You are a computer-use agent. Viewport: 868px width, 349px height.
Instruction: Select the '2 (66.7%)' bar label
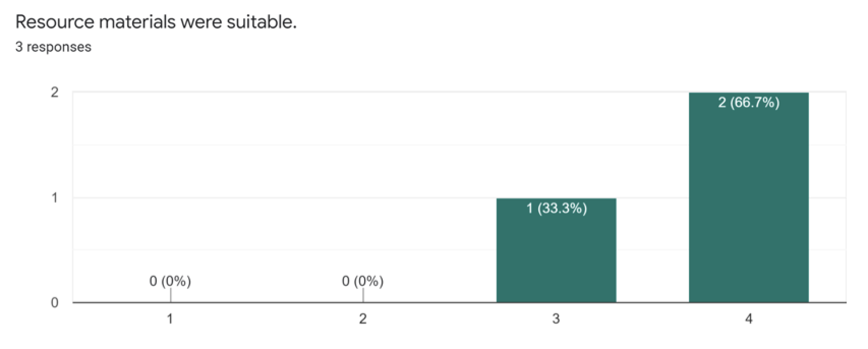(748, 103)
